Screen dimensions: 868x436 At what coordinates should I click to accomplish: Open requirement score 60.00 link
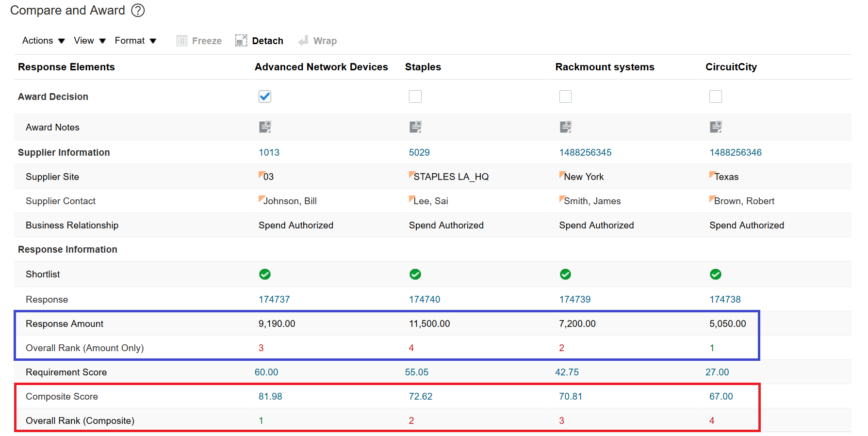(266, 372)
